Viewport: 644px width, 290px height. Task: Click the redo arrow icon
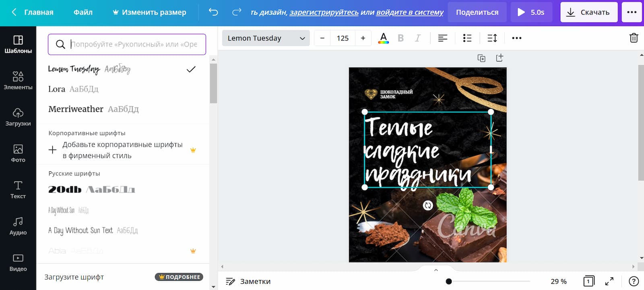point(237,12)
